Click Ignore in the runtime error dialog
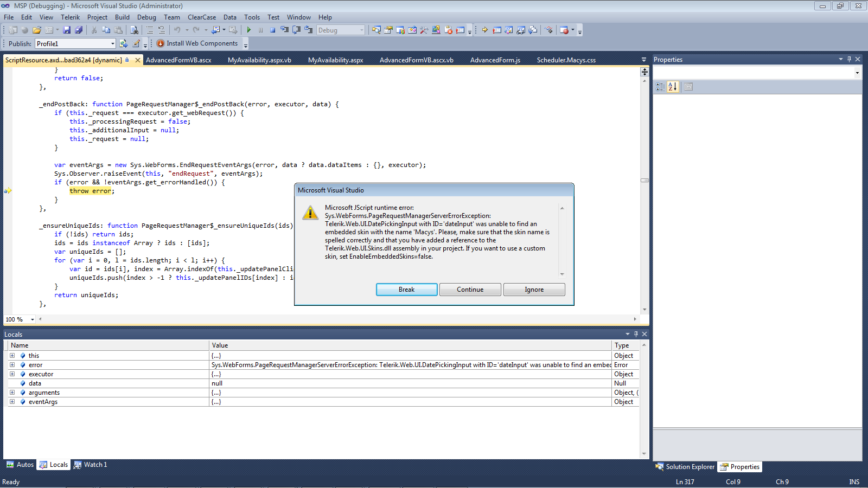This screenshot has width=868, height=488. [x=534, y=290]
